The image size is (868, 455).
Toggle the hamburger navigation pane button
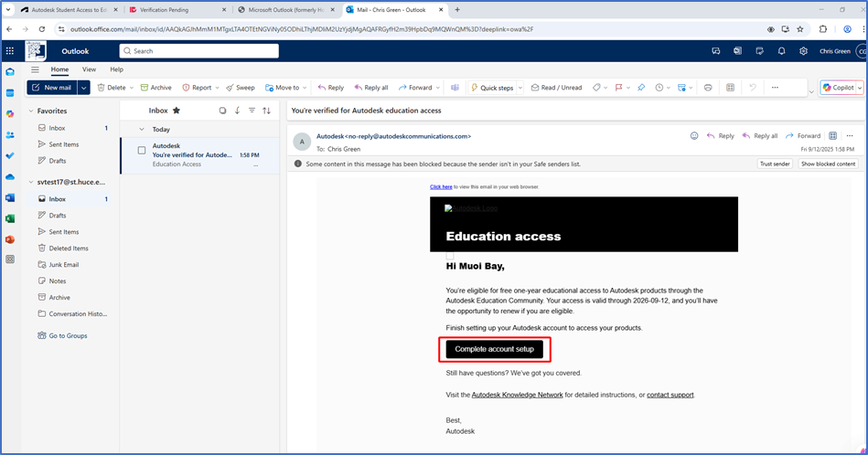point(35,69)
